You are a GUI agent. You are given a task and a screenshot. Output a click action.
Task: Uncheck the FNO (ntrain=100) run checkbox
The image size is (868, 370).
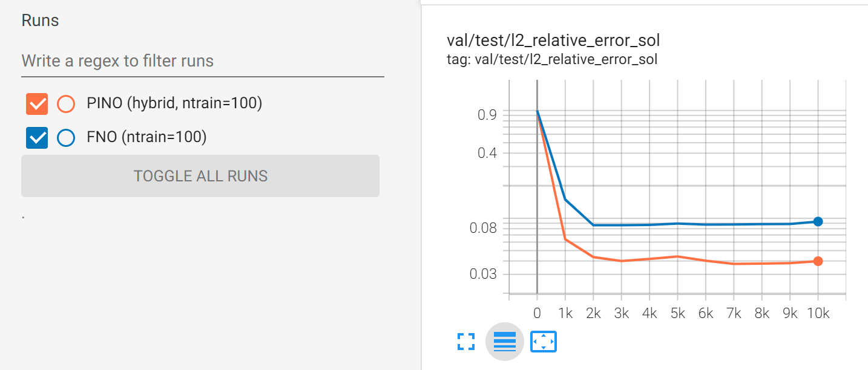37,138
